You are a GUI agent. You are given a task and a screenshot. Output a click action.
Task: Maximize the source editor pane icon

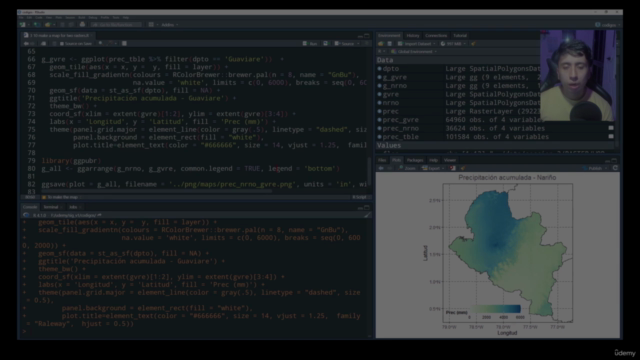pyautogui.click(x=367, y=36)
